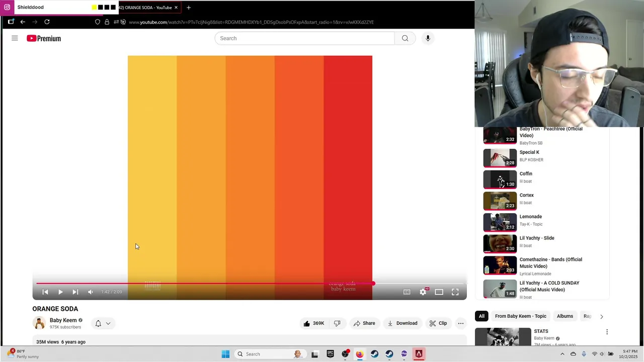The image size is (644, 362).
Task: Switch player to theater mode
Action: pyautogui.click(x=439, y=292)
